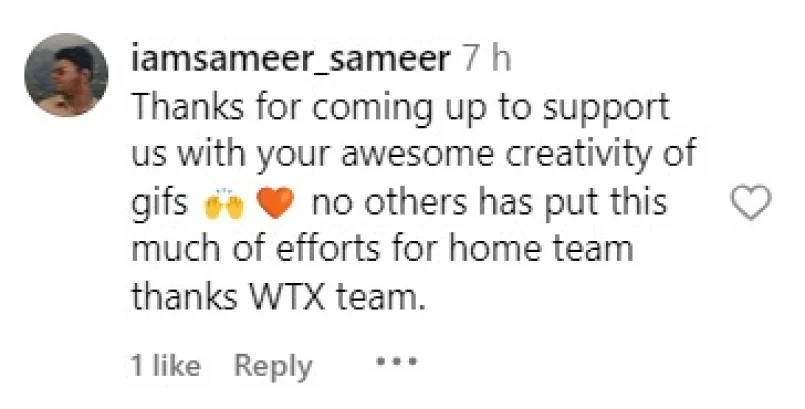Click the text WTX team
This screenshot has height=409, width=805.
(x=338, y=296)
